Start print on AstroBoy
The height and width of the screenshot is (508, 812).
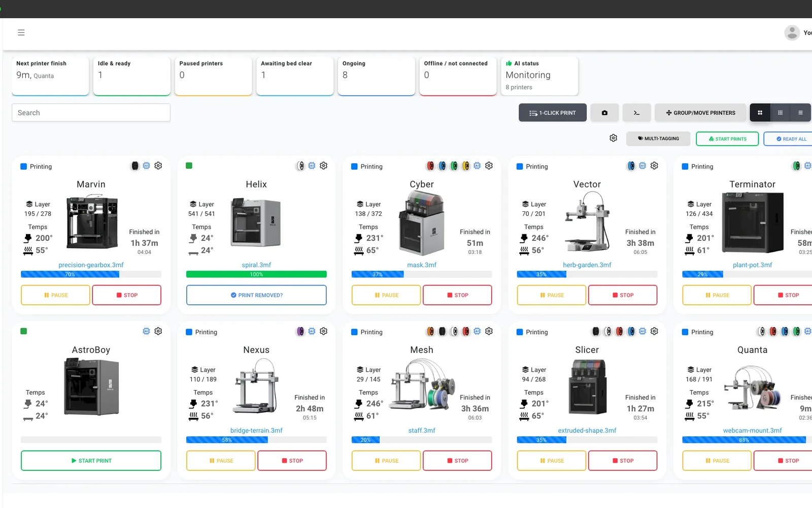tap(91, 461)
